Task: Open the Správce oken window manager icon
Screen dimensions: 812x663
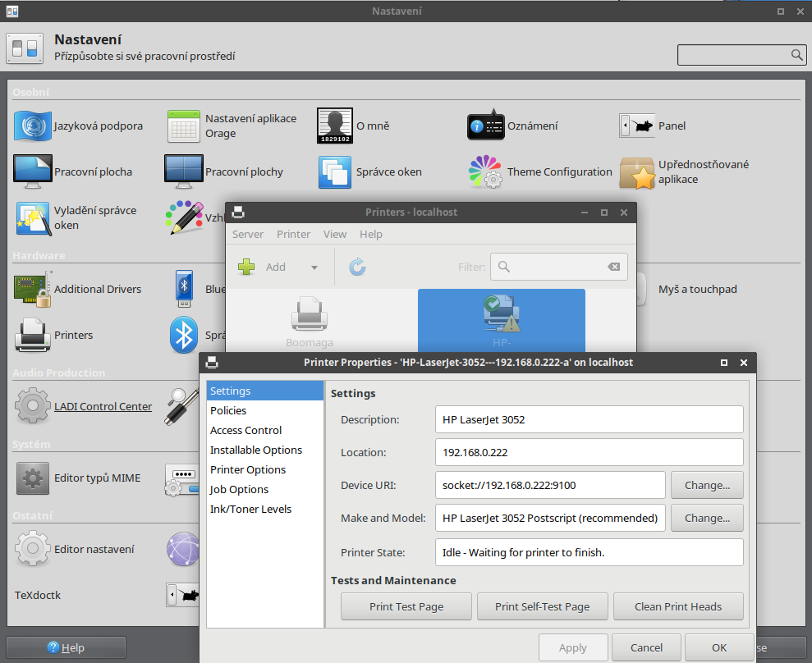Action: 334,171
